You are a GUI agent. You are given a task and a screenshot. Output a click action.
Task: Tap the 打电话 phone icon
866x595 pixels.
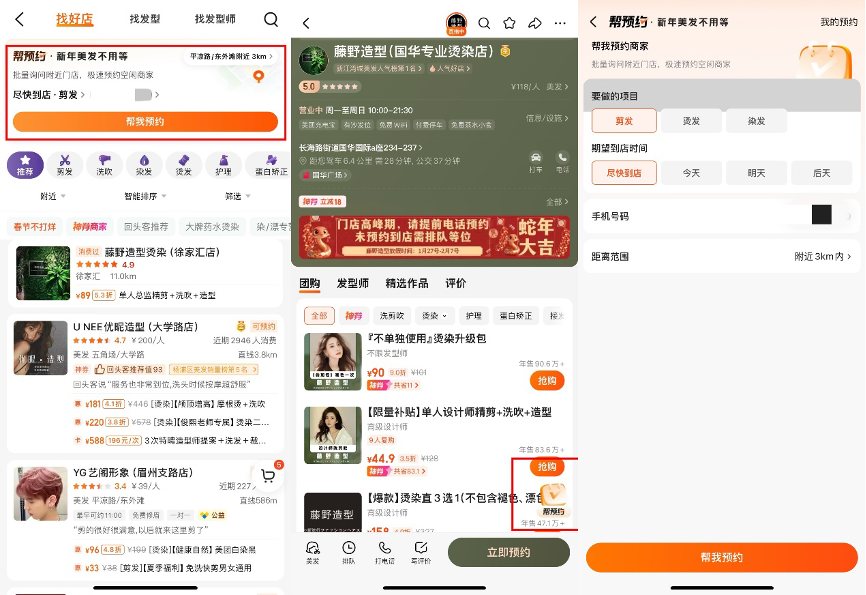coord(387,550)
